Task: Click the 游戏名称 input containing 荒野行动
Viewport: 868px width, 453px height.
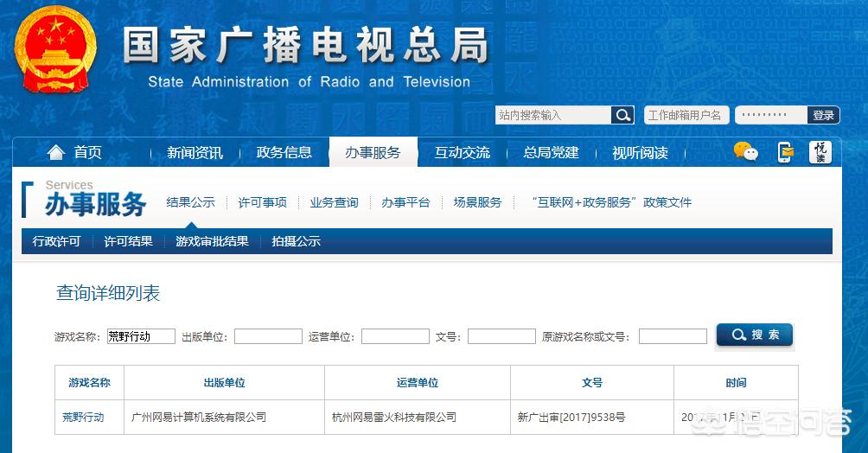Action: pyautogui.click(x=141, y=336)
